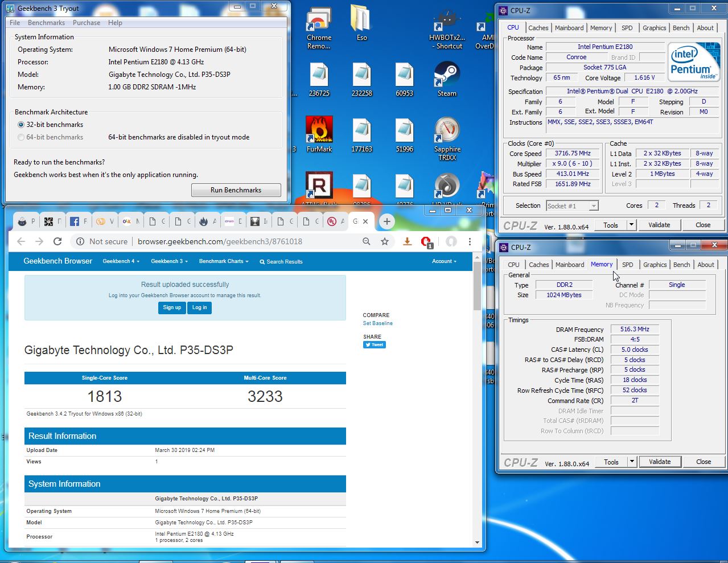
Task: Launch the HWBOTx2 shortcut icon
Action: (x=447, y=28)
